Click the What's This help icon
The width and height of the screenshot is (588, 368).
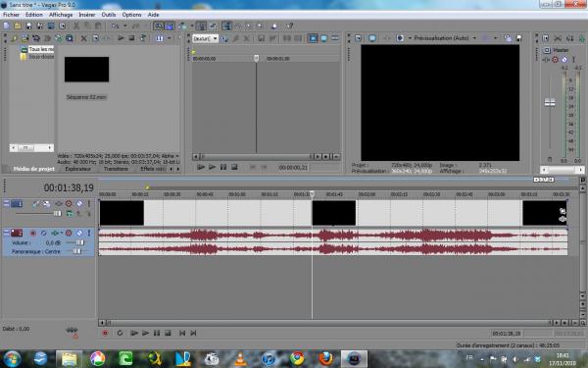click(x=289, y=26)
